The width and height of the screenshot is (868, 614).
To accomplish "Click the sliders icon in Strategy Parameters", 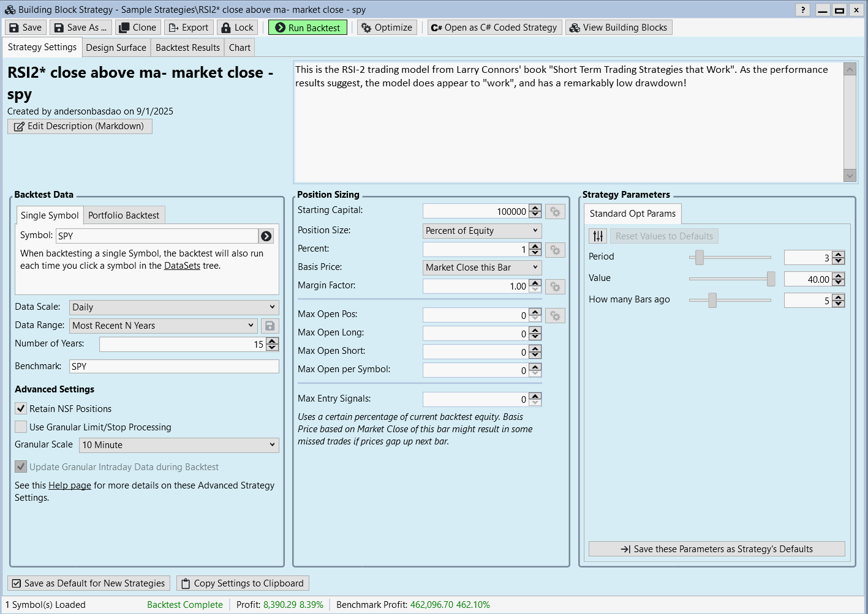I will click(598, 236).
